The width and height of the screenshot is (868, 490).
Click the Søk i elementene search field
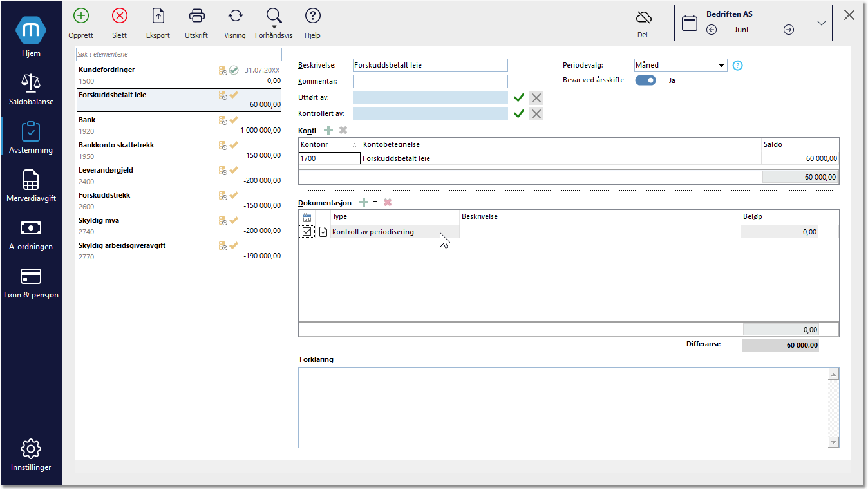[x=179, y=54]
